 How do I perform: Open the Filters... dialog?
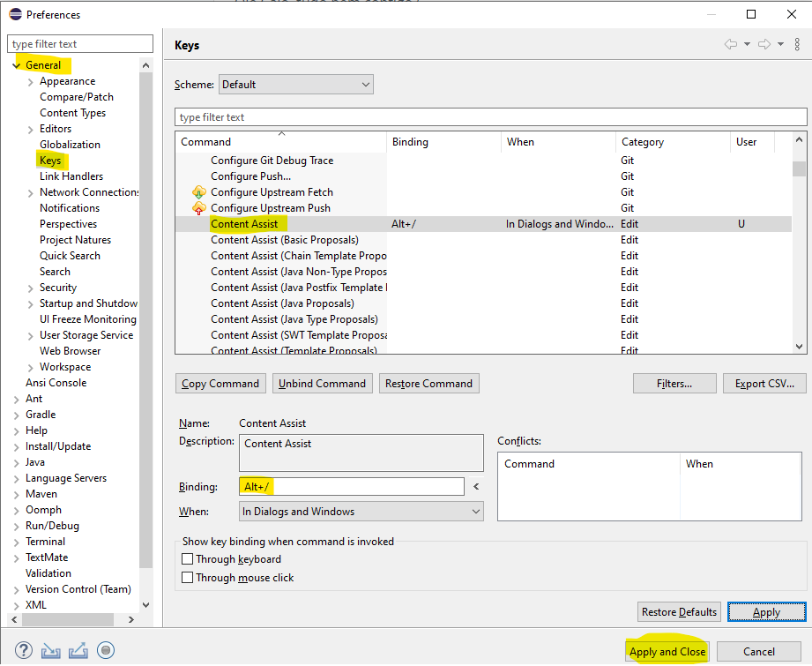(x=674, y=384)
